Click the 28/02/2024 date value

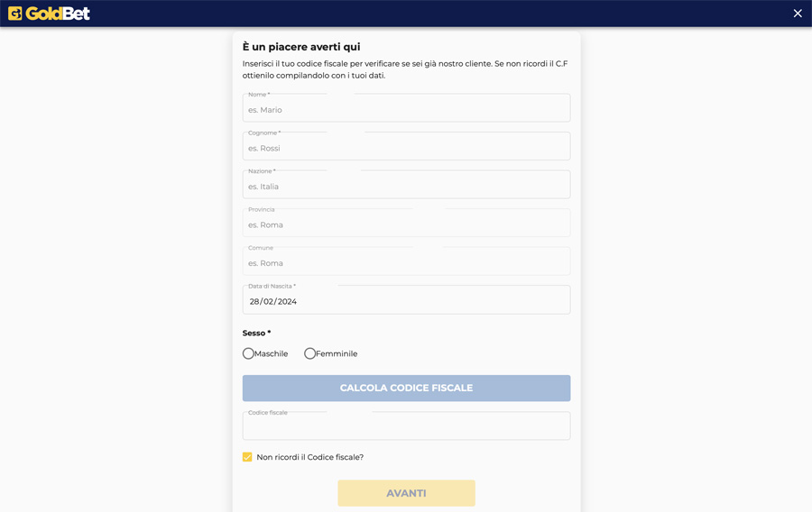[272, 301]
